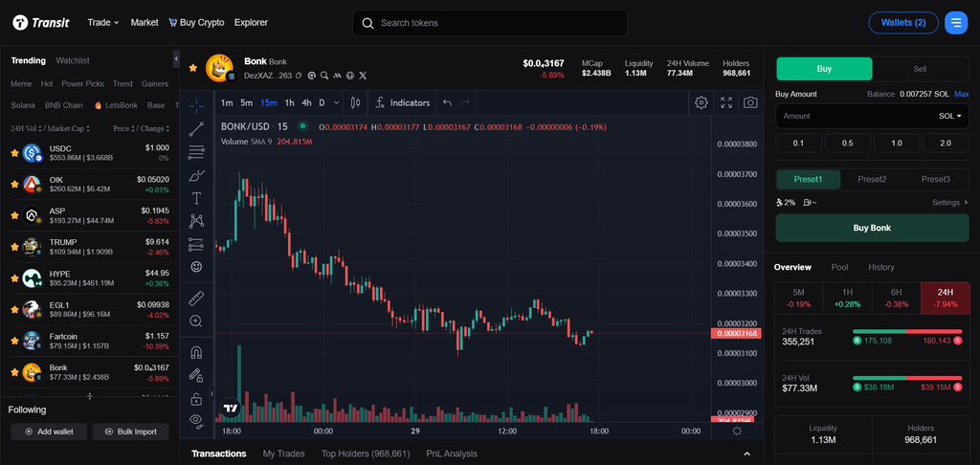Click the Bulk Import button
This screenshot has height=465, width=980.
point(130,432)
